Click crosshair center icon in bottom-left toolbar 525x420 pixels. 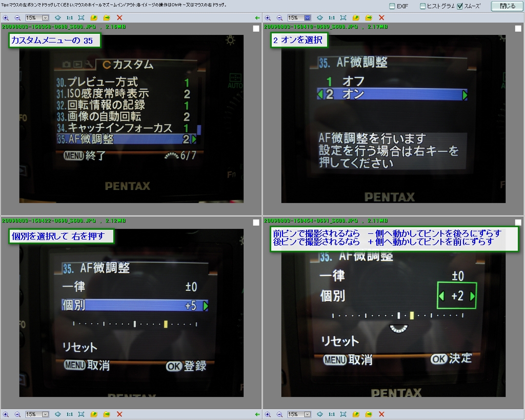point(57,414)
